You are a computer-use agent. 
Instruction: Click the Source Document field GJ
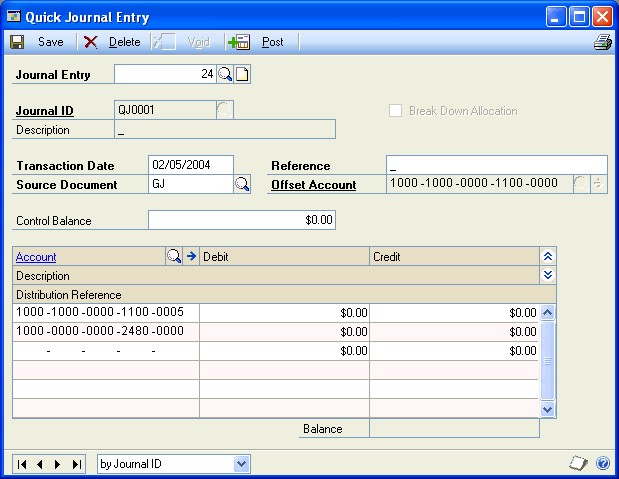[191, 184]
